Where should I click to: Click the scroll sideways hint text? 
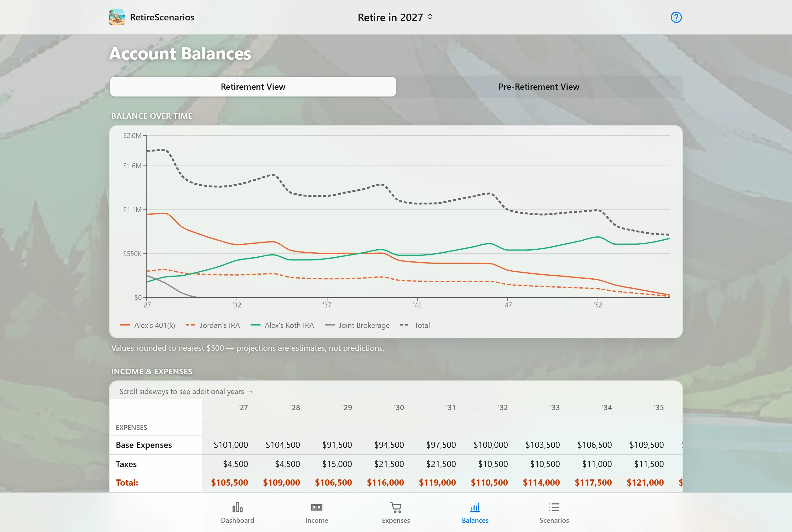click(186, 392)
